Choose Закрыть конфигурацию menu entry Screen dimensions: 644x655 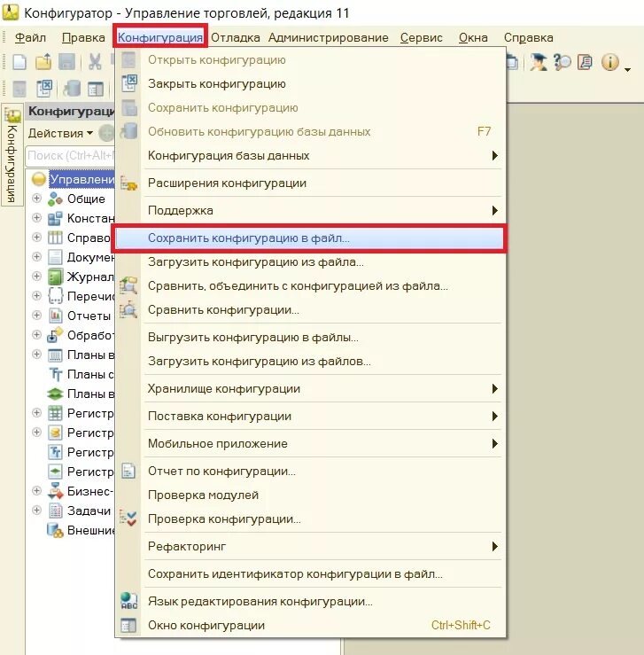coord(310,84)
